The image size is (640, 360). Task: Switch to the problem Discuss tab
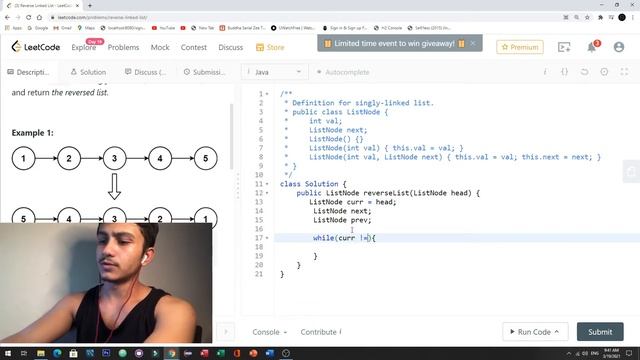145,72
